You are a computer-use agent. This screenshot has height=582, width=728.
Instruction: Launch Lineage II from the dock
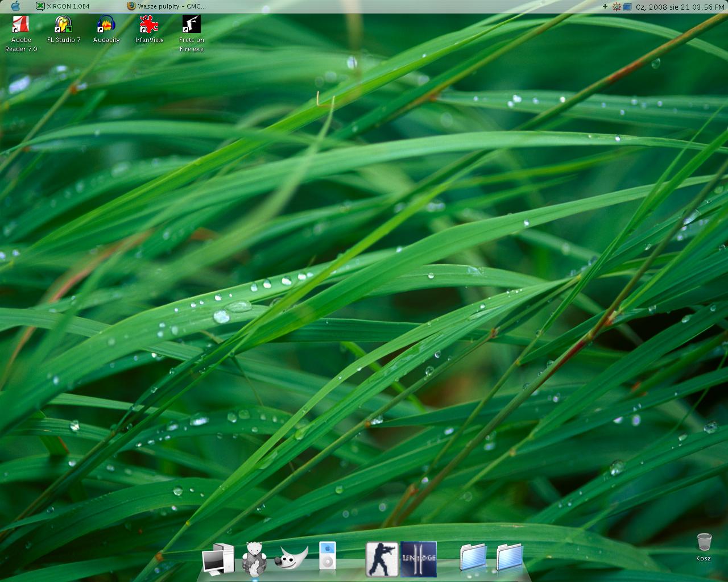click(x=418, y=559)
